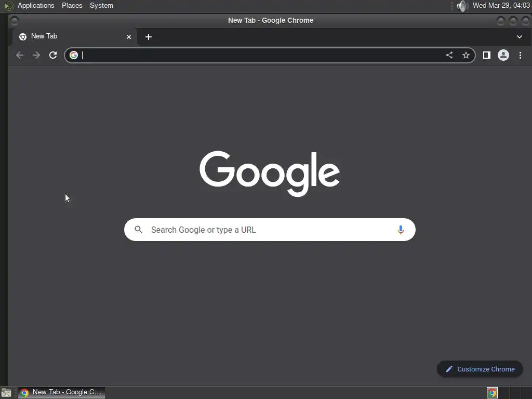Screen dimensions: 532x399
Task: Share this page icon in address bar
Action: coord(449,55)
